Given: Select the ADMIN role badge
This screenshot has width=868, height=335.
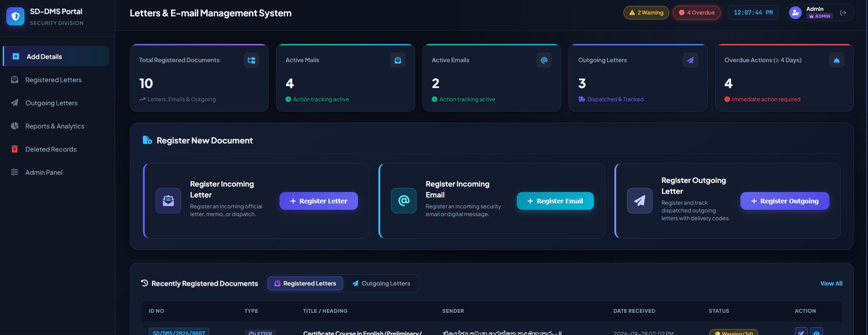Looking at the screenshot, I should tap(820, 16).
